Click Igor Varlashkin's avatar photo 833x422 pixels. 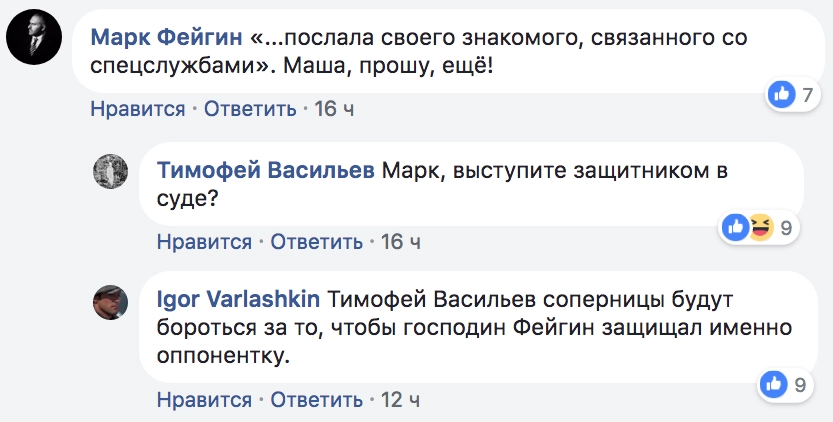click(x=110, y=302)
